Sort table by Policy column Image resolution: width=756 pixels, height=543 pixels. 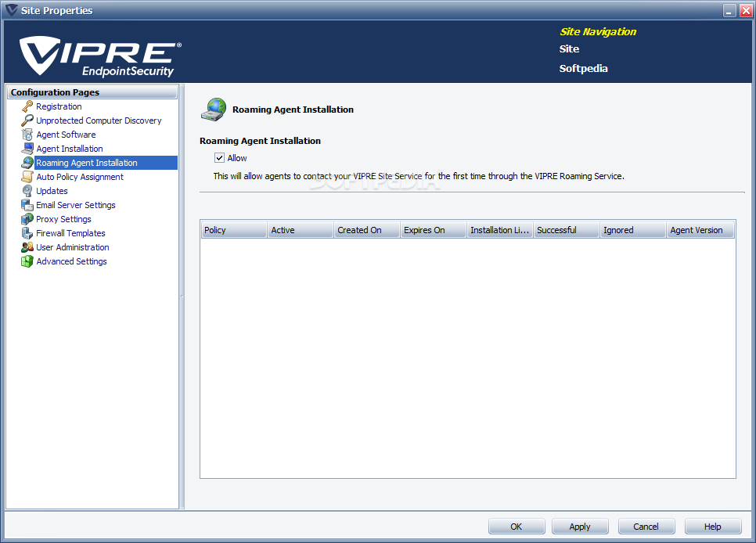click(x=234, y=230)
